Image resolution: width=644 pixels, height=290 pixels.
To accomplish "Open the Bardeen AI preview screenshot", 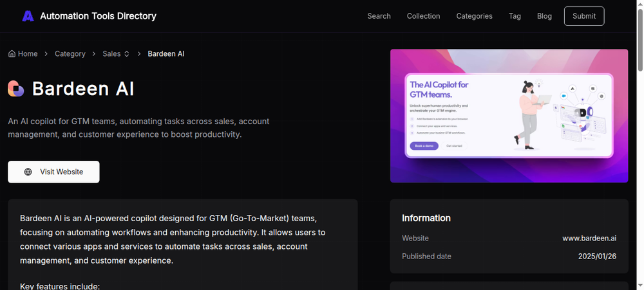I will (x=509, y=116).
